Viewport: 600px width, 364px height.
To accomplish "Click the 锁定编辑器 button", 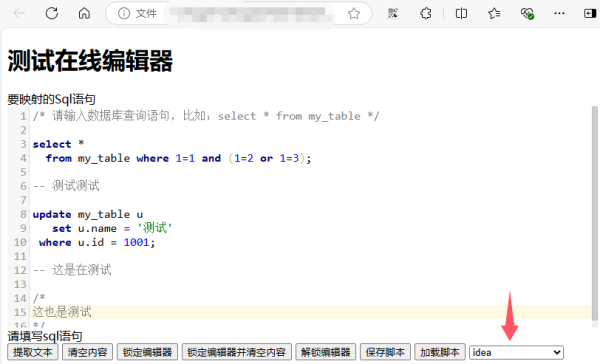I will [x=147, y=352].
